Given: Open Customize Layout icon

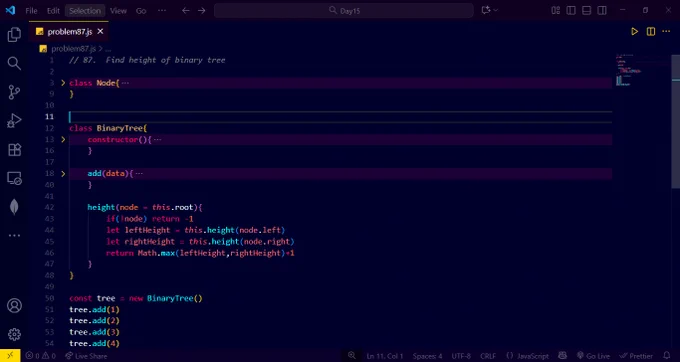Looking at the screenshot, I should (556, 10).
